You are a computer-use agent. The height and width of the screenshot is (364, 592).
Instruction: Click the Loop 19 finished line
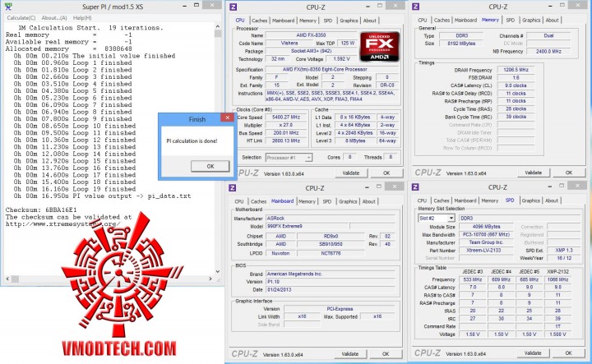[x=74, y=189]
